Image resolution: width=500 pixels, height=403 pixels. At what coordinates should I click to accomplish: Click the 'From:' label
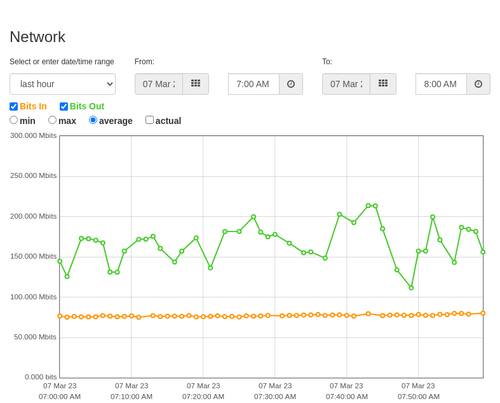[144, 62]
